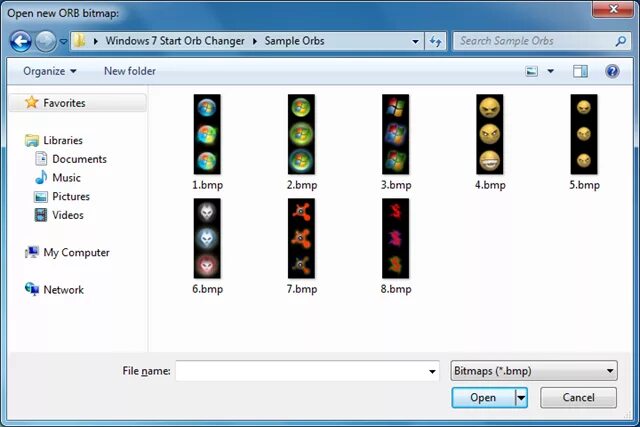Open the view options dropdown arrow
Screen dimensions: 640x427
tap(551, 71)
